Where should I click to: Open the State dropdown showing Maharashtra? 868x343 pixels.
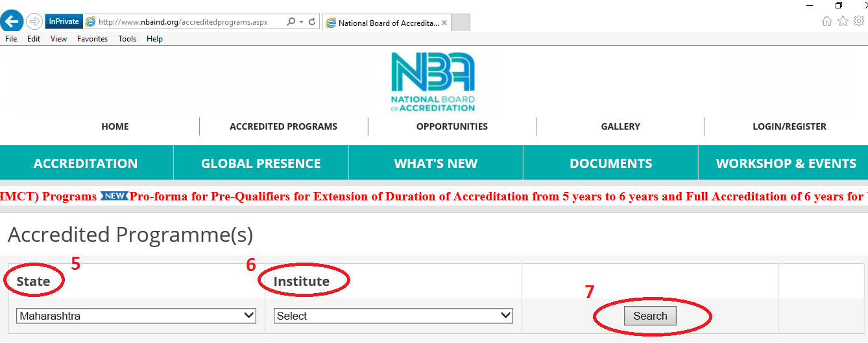[x=136, y=316]
